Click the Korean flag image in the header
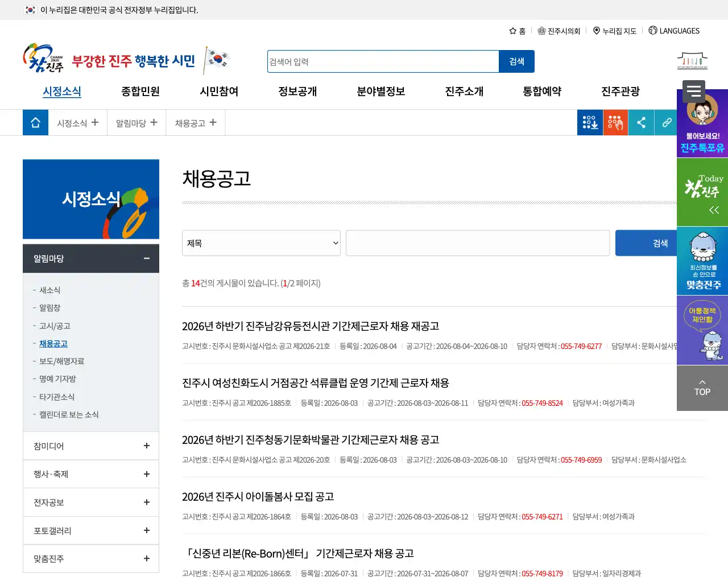The height and width of the screenshot is (582, 728). [x=217, y=60]
